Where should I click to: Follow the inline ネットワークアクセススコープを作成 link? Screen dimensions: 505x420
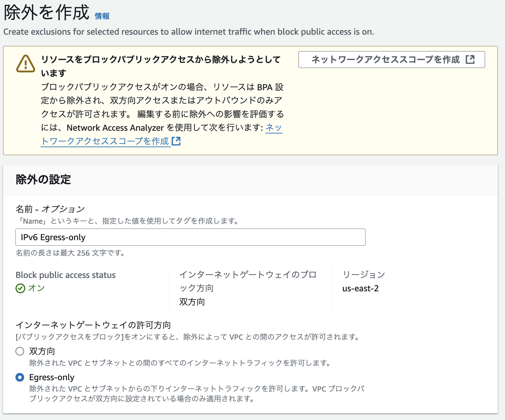pos(105,141)
